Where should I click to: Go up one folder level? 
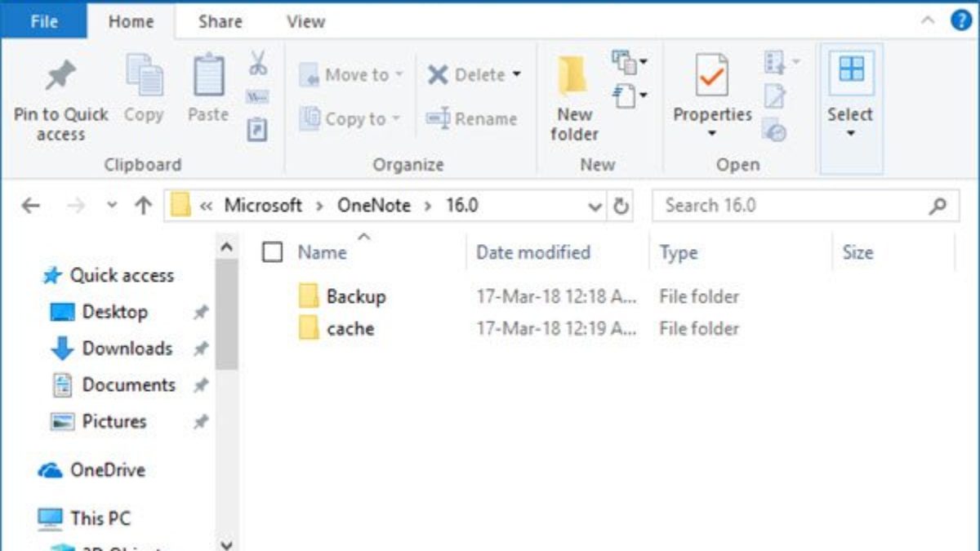pyautogui.click(x=144, y=207)
